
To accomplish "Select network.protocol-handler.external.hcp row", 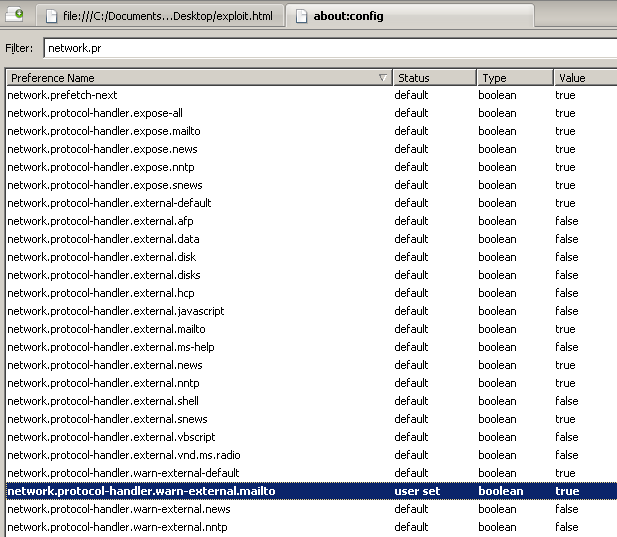I will 311,293.
